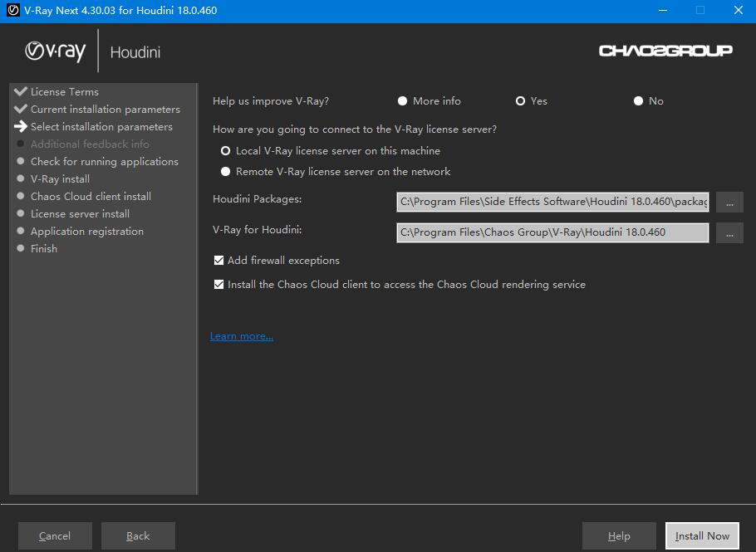The image size is (756, 552).
Task: Click the V-Ray install step
Action: tap(60, 178)
